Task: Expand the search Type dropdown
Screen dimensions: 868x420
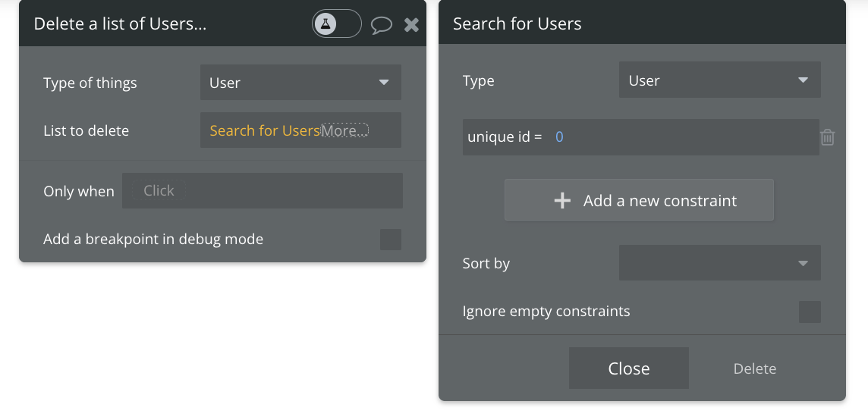Action: tap(719, 80)
